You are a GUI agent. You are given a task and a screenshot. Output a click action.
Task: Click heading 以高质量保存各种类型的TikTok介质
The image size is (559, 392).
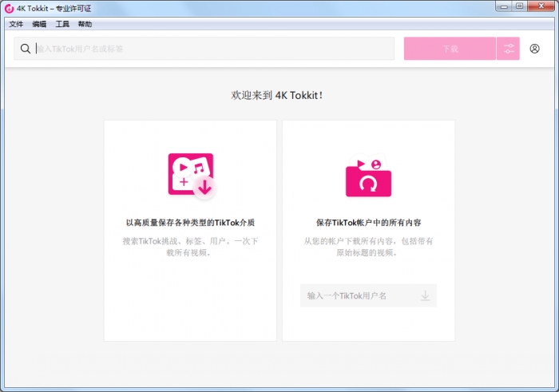coord(190,223)
